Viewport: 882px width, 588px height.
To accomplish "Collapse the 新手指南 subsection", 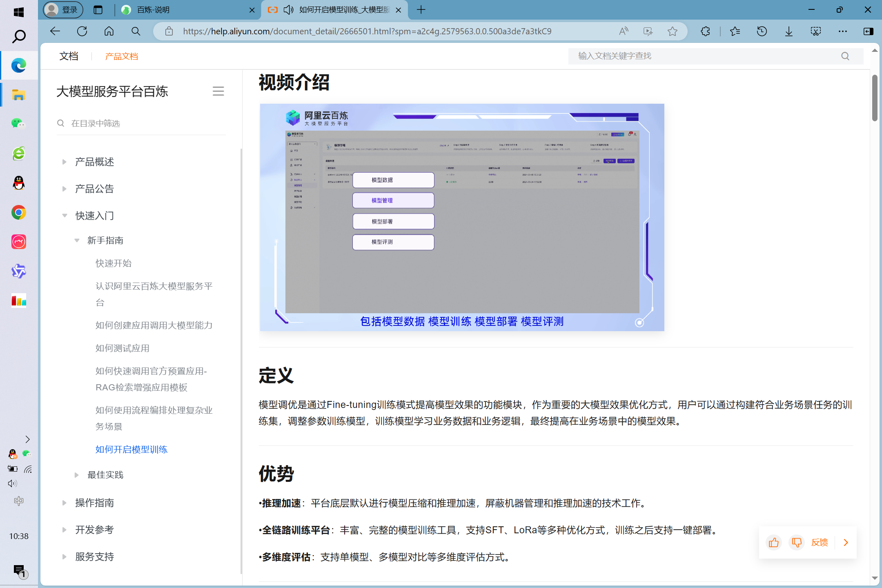I will click(x=76, y=241).
